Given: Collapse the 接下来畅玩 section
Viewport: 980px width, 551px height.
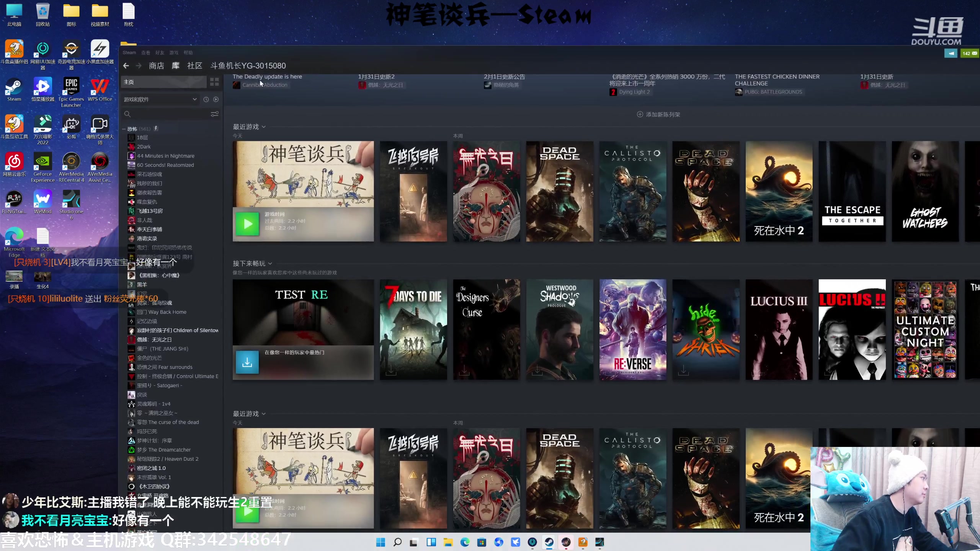Looking at the screenshot, I should click(271, 263).
